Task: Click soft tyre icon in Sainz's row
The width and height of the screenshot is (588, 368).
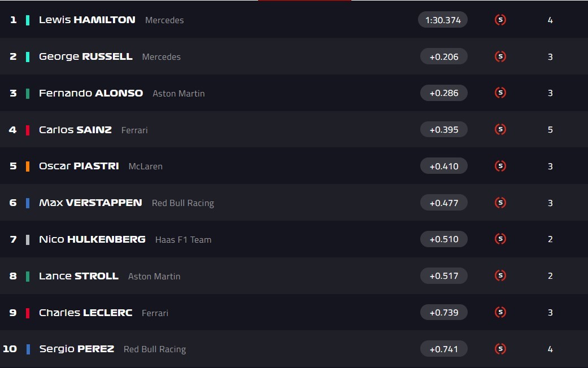Action: [x=500, y=130]
